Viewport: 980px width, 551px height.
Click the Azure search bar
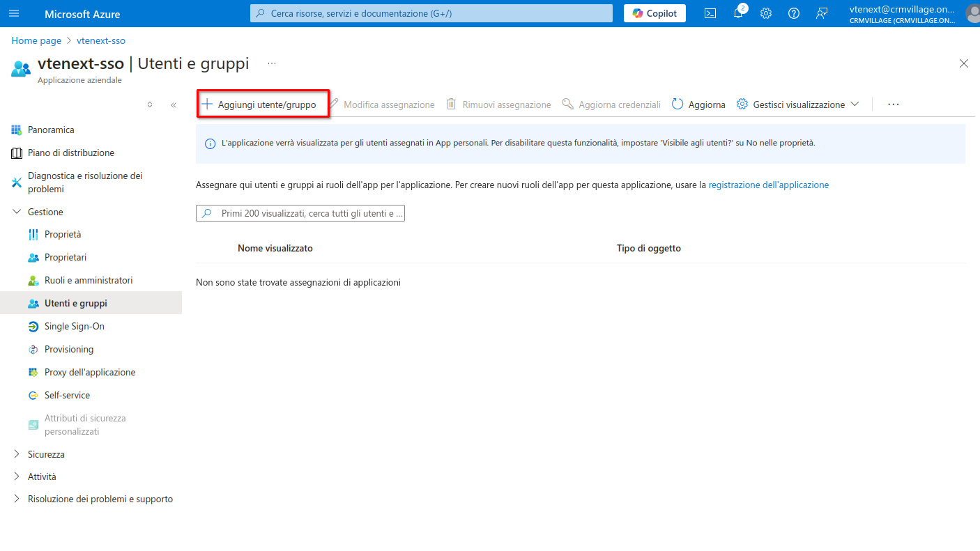[x=431, y=13]
